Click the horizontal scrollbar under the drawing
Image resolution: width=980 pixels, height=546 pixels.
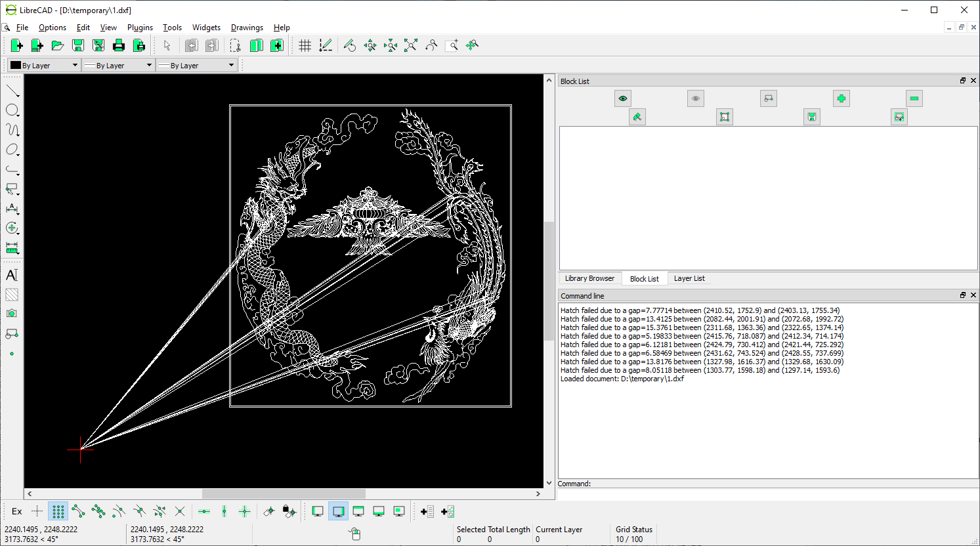(x=284, y=493)
